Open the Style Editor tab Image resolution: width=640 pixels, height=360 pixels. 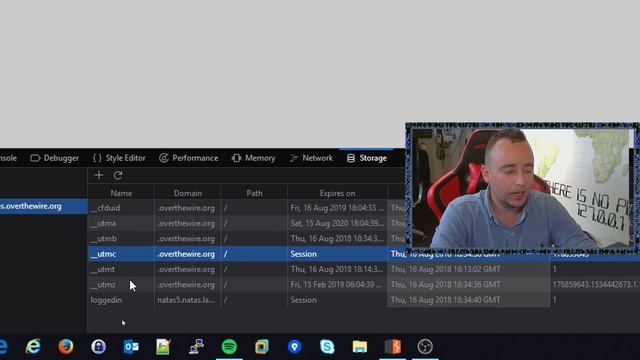click(119, 158)
